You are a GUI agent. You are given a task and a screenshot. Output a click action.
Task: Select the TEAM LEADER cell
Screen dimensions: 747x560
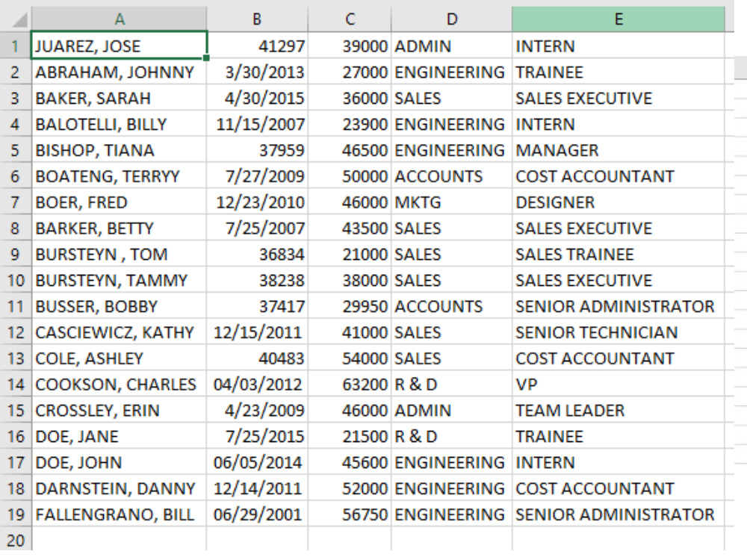(x=619, y=411)
